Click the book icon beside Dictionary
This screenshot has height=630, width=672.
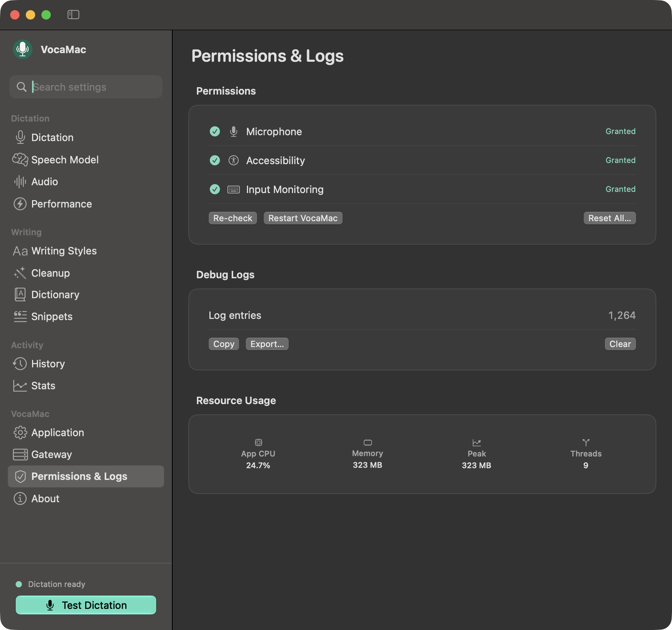[x=20, y=295]
